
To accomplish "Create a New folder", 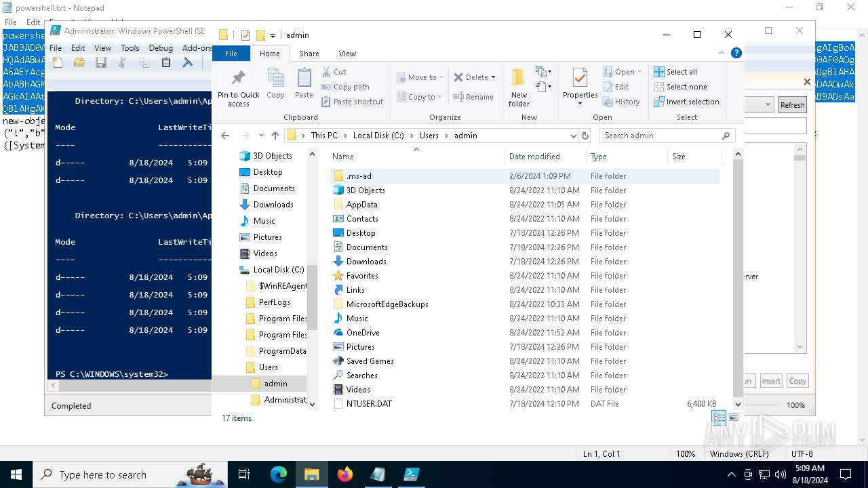I will 519,87.
